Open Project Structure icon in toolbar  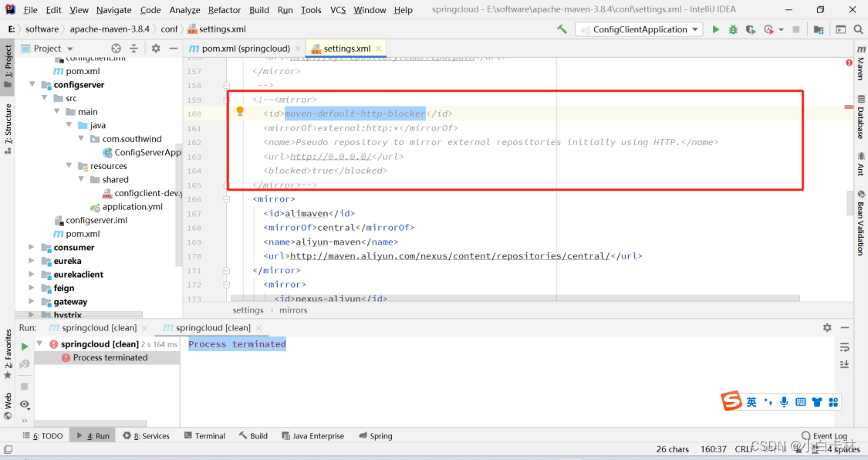[x=819, y=29]
